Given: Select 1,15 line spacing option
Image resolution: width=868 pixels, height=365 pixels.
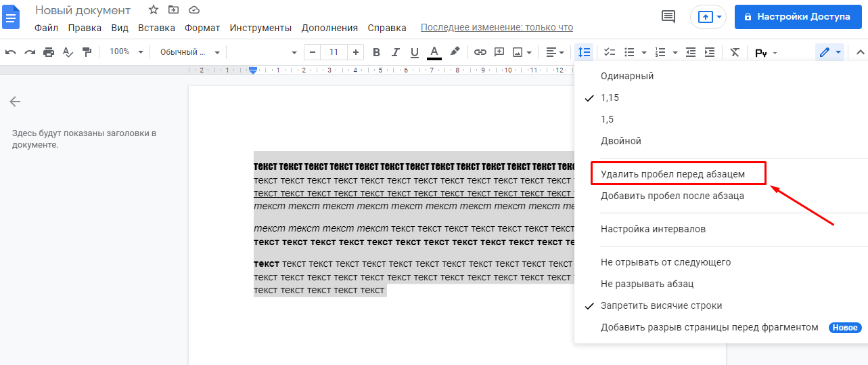Looking at the screenshot, I should tap(610, 98).
